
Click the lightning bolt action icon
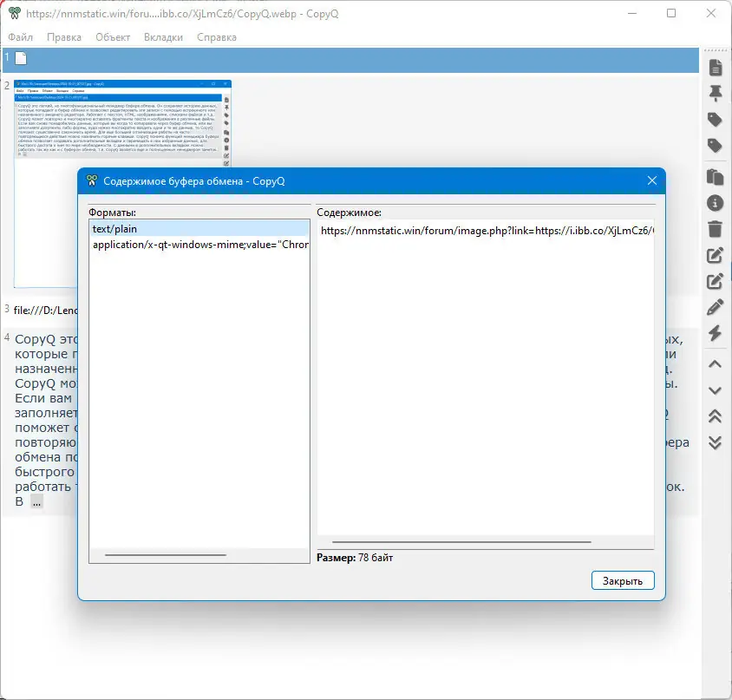(x=716, y=333)
